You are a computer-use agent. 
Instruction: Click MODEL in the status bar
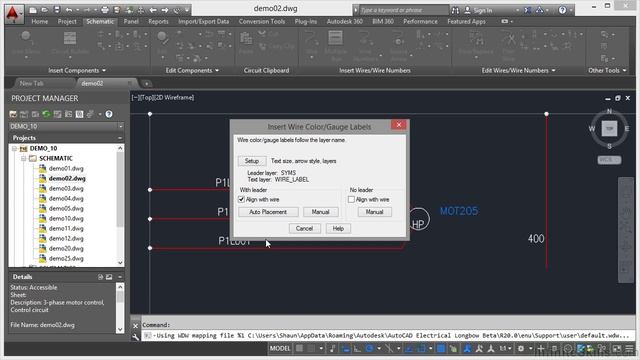[280, 349]
